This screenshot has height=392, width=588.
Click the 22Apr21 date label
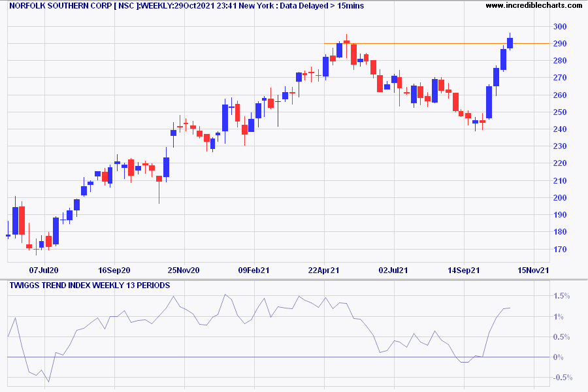click(x=323, y=270)
